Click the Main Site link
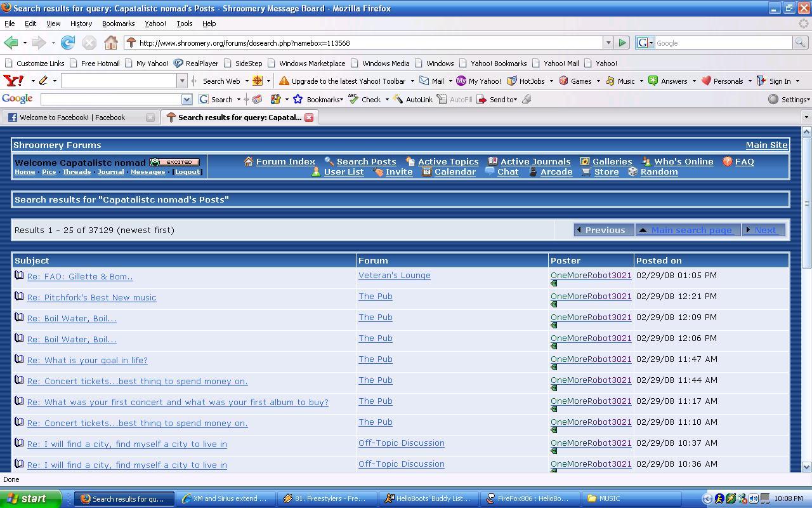This screenshot has height=508, width=812. [x=766, y=145]
